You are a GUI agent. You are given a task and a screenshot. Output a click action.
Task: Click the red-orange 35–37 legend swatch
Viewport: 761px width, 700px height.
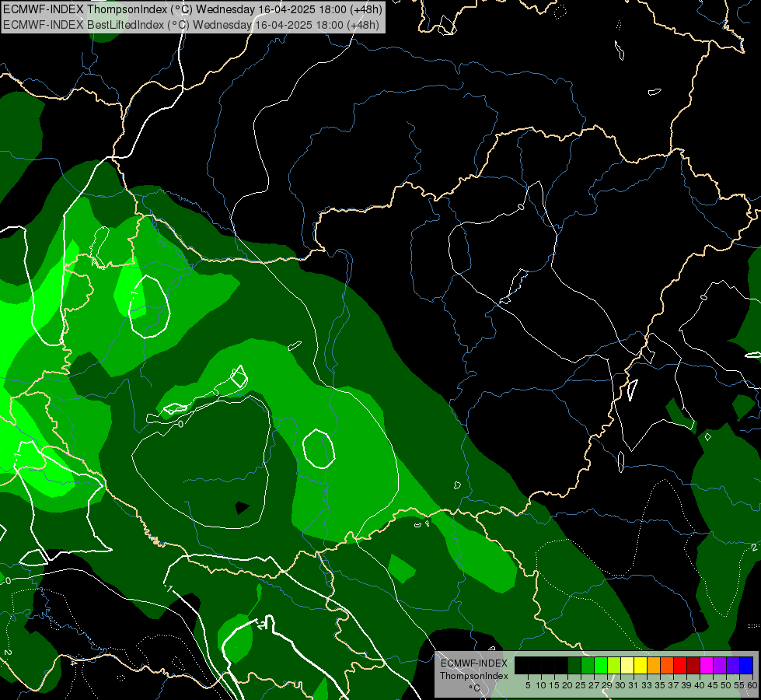coord(667,665)
